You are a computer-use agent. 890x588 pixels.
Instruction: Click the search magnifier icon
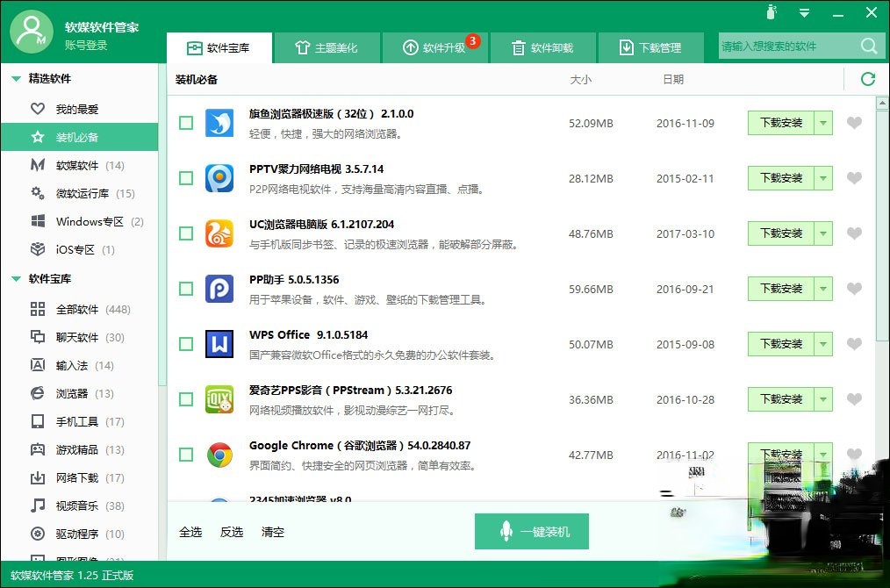pyautogui.click(x=868, y=46)
